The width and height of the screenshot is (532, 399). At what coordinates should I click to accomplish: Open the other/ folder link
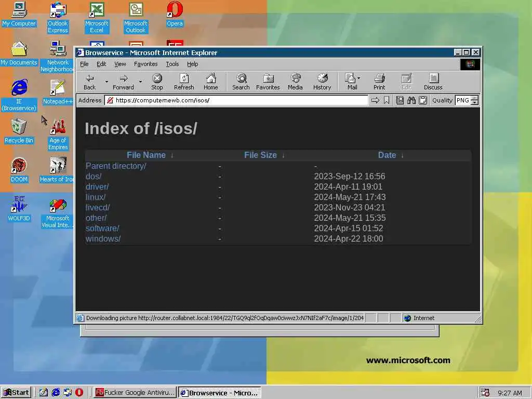[x=96, y=218]
